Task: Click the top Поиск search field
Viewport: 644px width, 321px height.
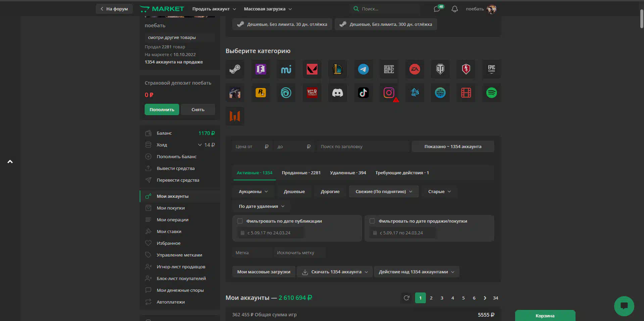Action: (x=385, y=9)
